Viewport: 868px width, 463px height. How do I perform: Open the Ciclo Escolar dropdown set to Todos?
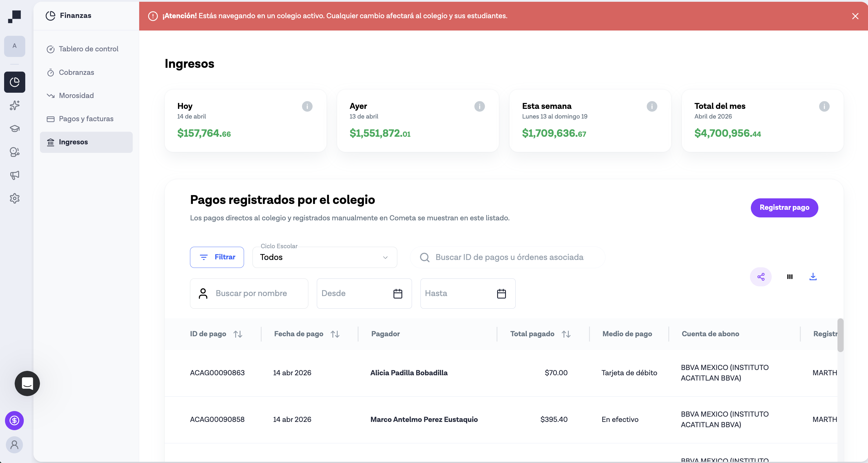pyautogui.click(x=324, y=257)
